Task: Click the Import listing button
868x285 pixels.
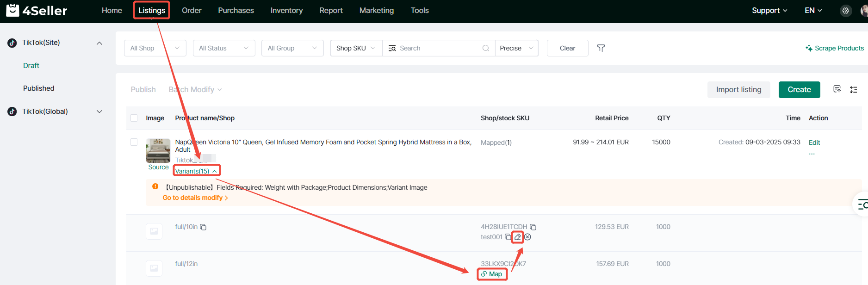Action: (739, 90)
